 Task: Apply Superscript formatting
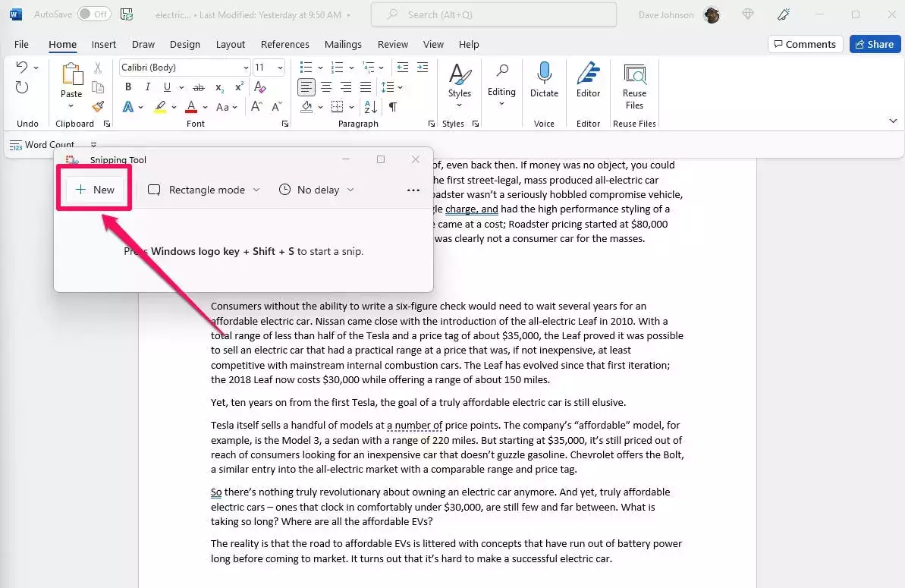(239, 87)
